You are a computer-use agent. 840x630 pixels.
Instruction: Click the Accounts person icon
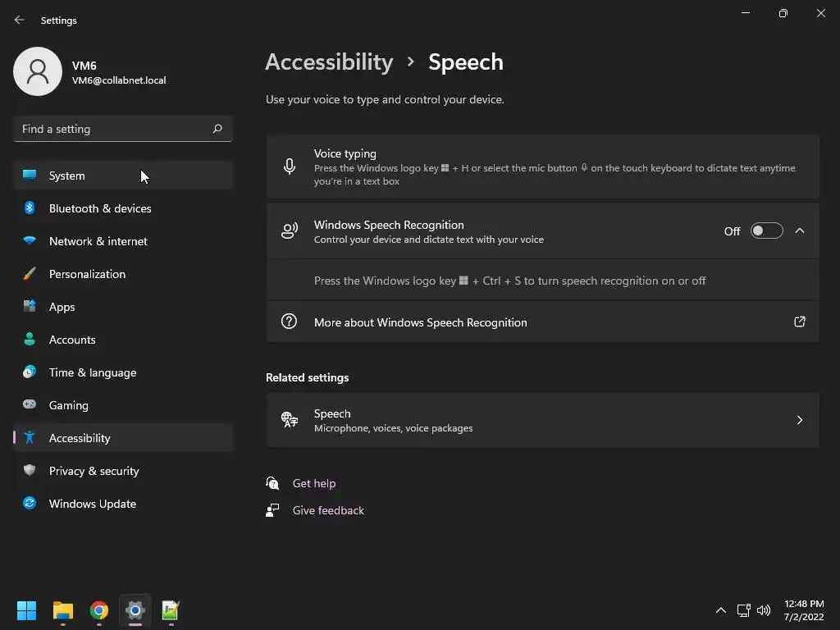click(30, 339)
